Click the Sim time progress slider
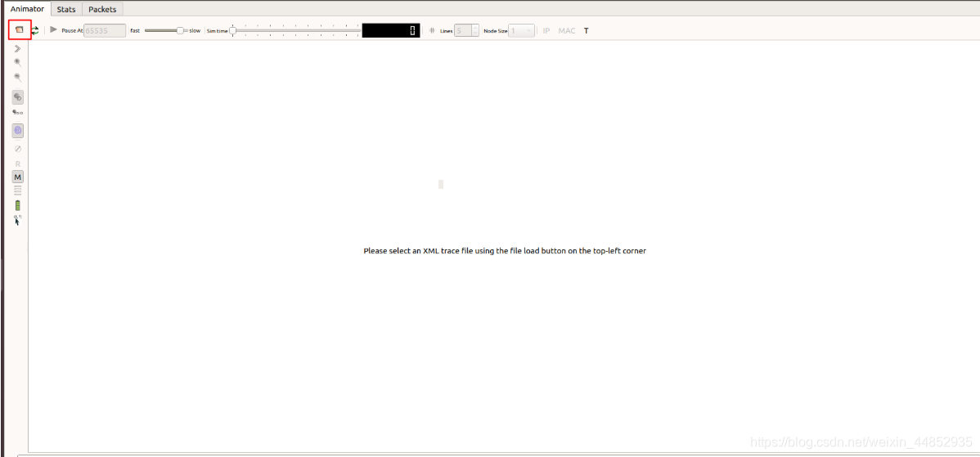This screenshot has width=980, height=457. 295,30
